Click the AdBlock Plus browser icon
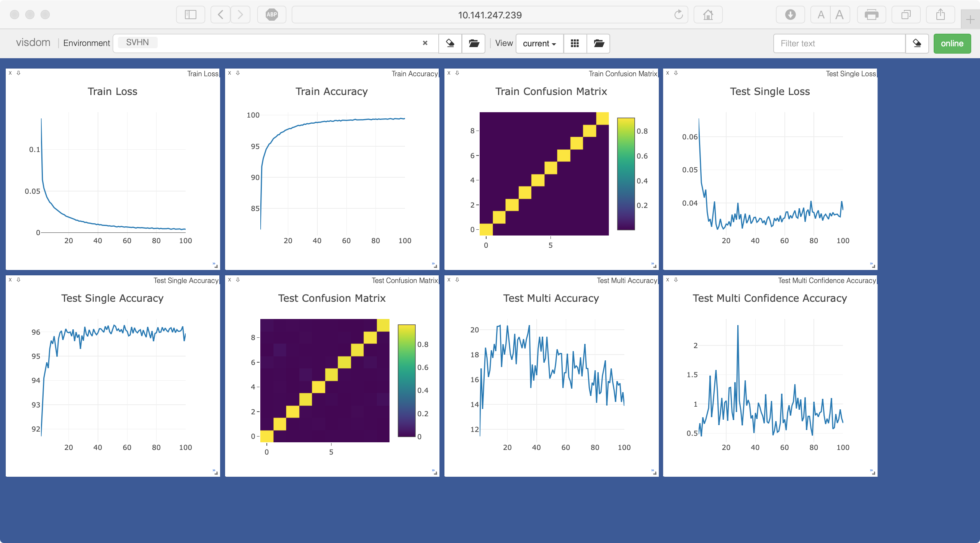The width and height of the screenshot is (980, 543). [272, 15]
